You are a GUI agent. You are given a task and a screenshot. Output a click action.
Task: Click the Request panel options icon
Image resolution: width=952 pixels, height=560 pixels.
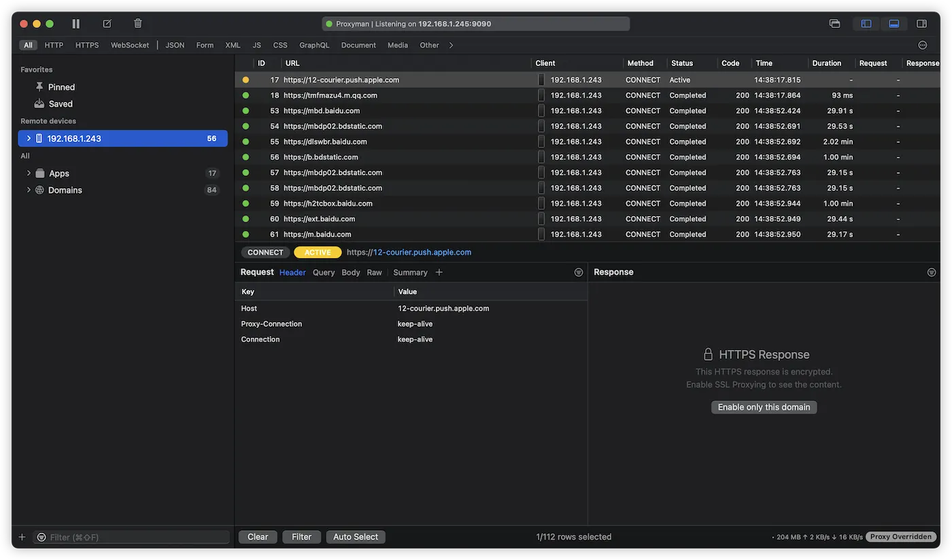[579, 273]
